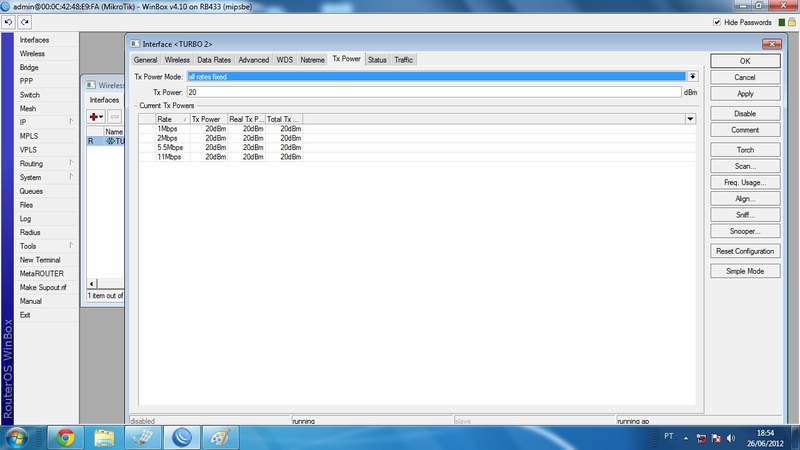Click the Reset Configuration button
800x450 pixels.
pyautogui.click(x=745, y=251)
